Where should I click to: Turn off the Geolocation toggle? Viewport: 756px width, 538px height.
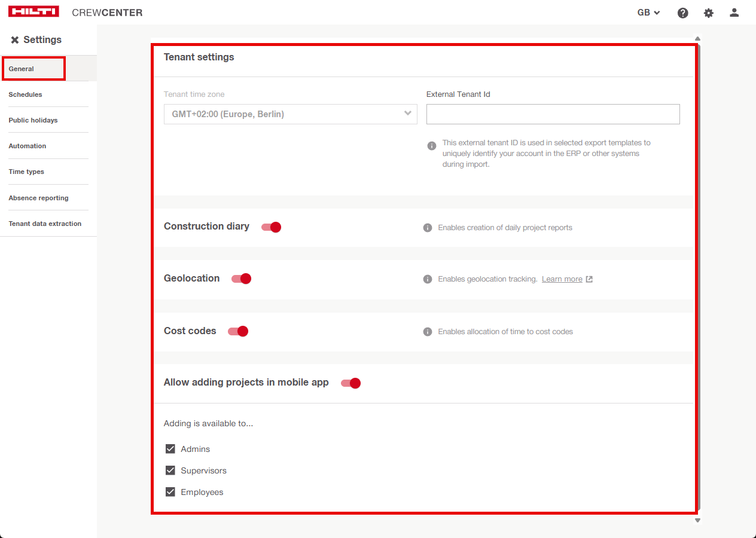click(242, 279)
